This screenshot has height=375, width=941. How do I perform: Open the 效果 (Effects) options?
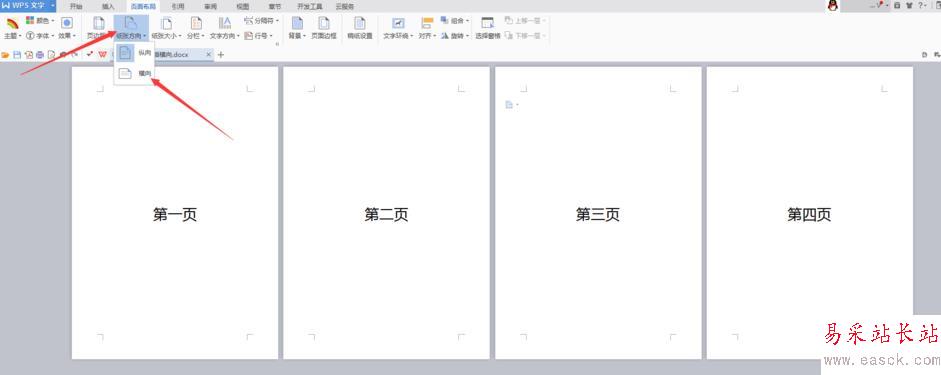[67, 28]
